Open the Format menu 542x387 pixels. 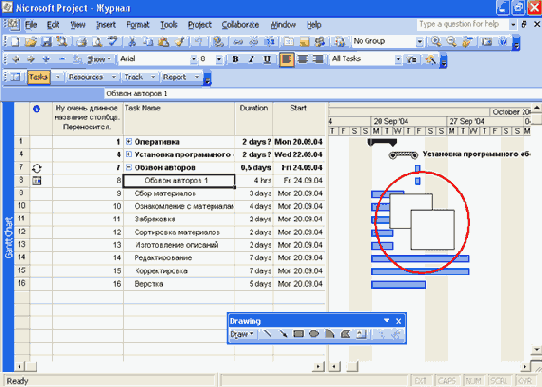138,25
